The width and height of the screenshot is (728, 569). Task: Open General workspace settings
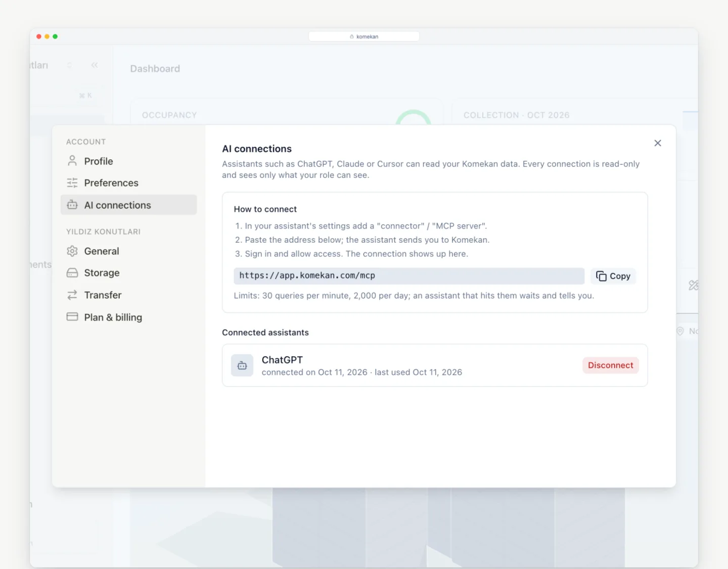[x=128, y=251]
